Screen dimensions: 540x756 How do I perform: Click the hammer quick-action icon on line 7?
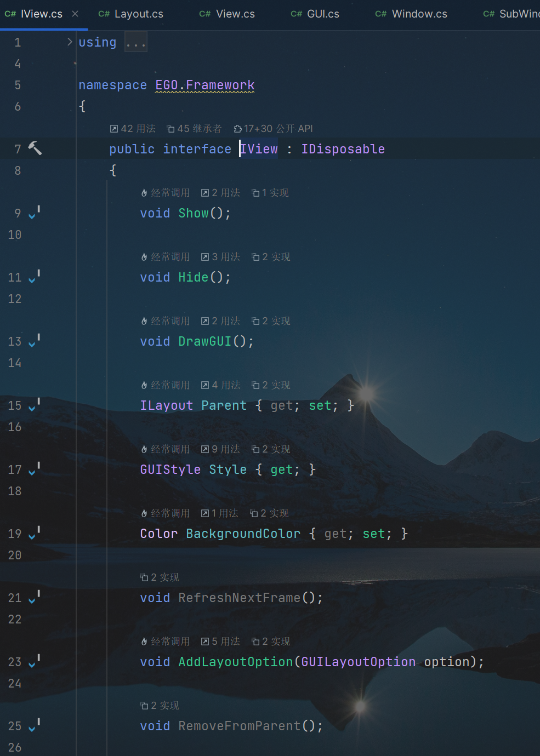coord(35,148)
